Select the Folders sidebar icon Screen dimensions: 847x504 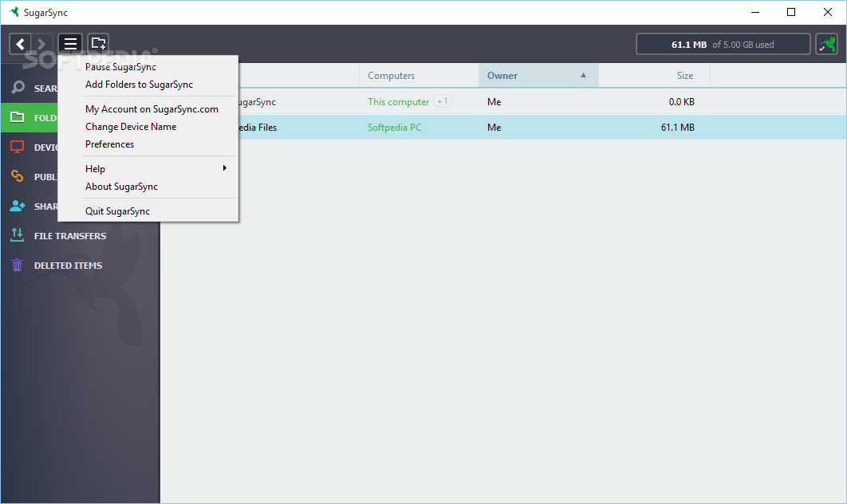click(18, 117)
